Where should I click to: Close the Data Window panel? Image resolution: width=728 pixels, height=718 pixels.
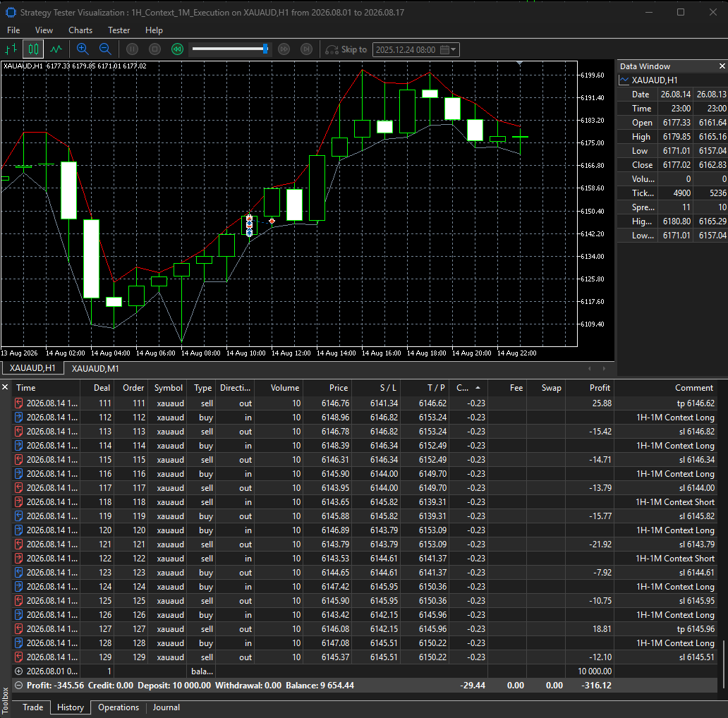[x=722, y=66]
